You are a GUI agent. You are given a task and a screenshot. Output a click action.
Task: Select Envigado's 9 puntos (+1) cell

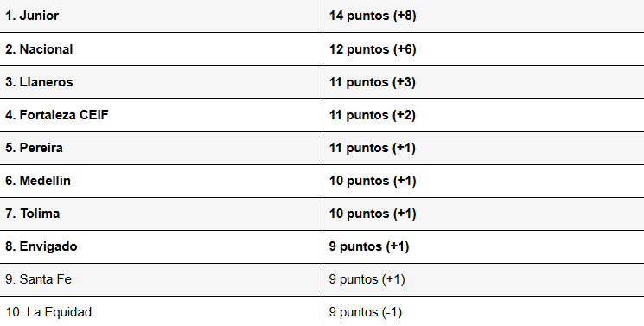point(483,246)
